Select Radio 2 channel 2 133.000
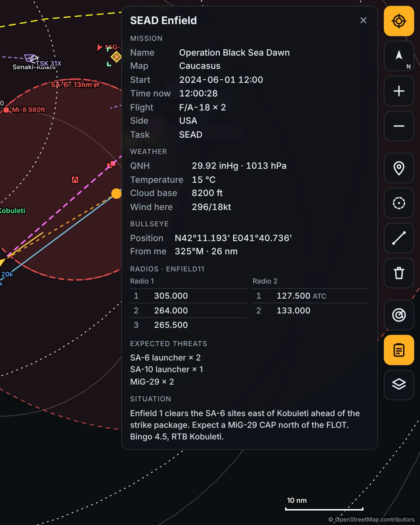Image resolution: width=420 pixels, height=525 pixels. 311,311
